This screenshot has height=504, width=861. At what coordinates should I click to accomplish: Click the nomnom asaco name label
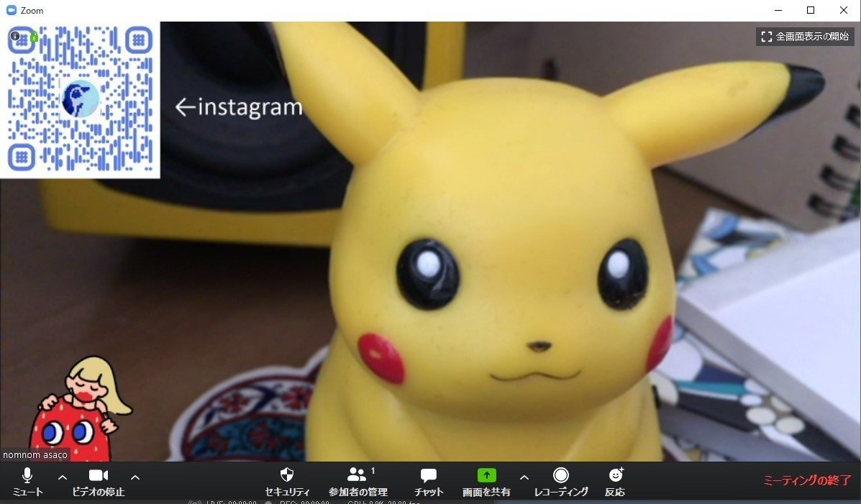(x=35, y=454)
